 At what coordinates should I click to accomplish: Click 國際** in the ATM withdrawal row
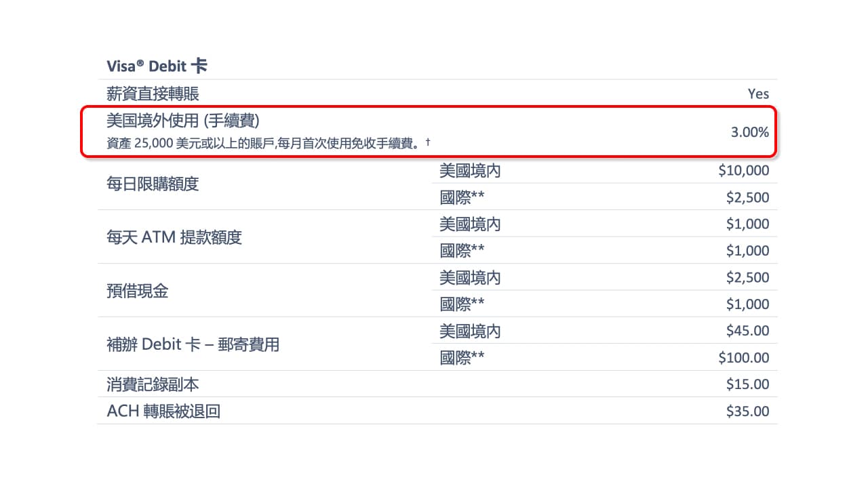pyautogui.click(x=462, y=251)
